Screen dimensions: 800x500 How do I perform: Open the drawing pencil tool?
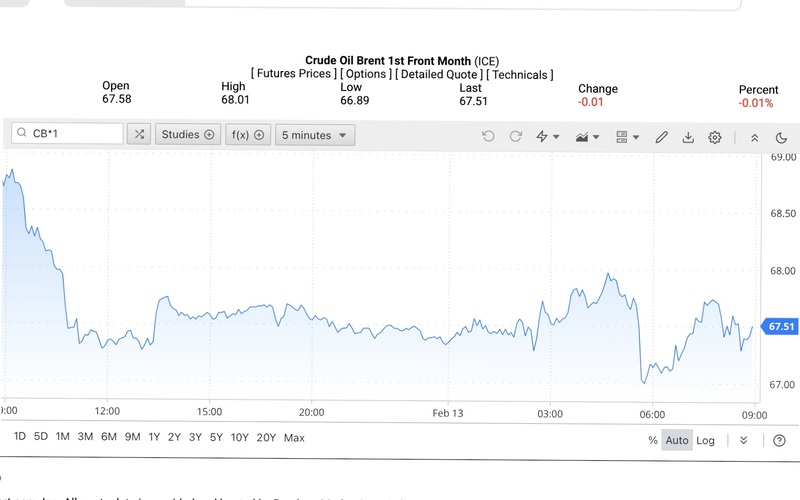pos(661,136)
